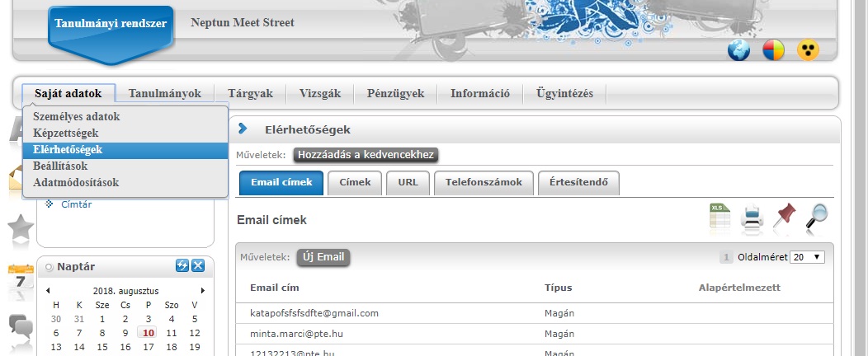Image resolution: width=868 pixels, height=356 pixels.
Task: Click the printer icon
Action: [x=752, y=218]
